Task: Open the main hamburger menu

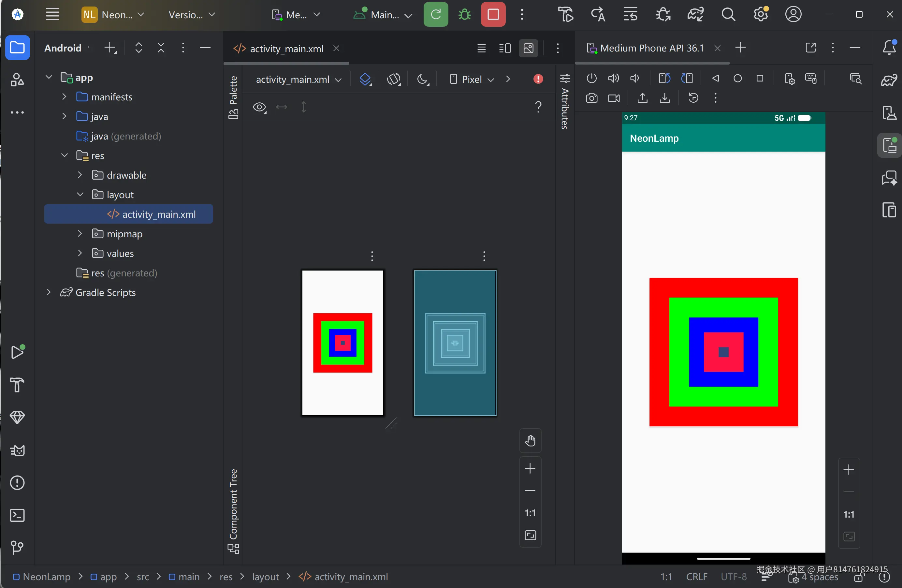Action: coord(52,14)
